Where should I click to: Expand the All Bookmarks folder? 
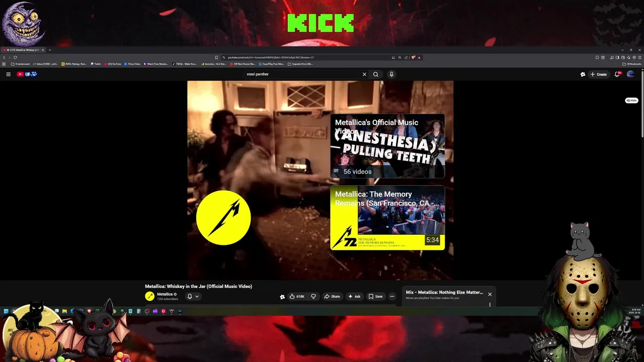631,64
